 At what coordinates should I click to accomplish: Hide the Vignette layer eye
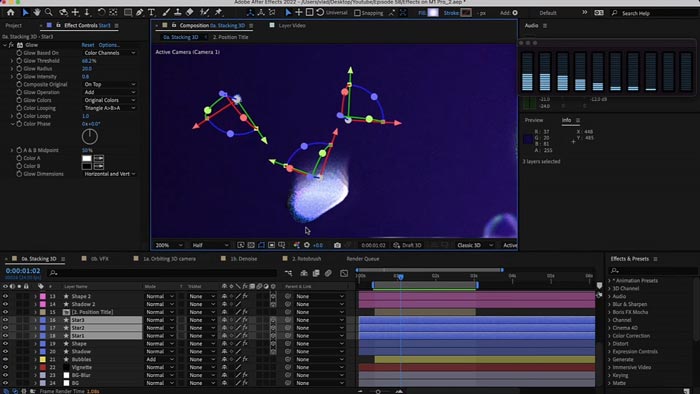5,367
